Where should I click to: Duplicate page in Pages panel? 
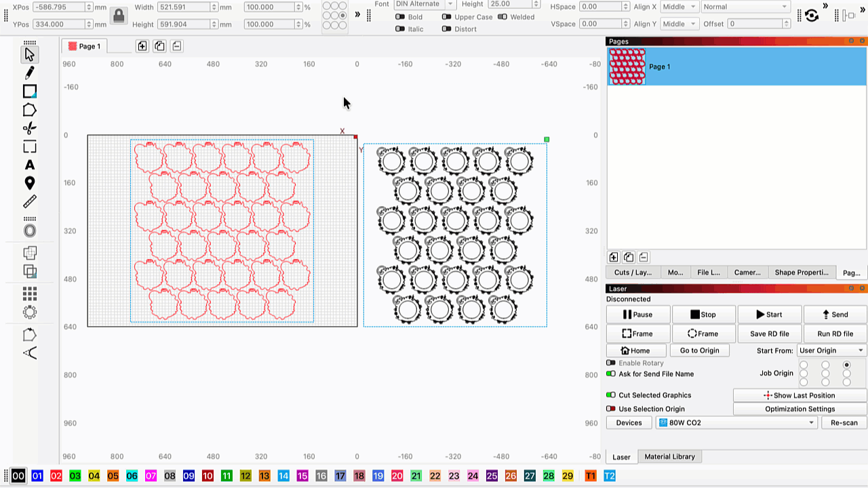coord(629,257)
